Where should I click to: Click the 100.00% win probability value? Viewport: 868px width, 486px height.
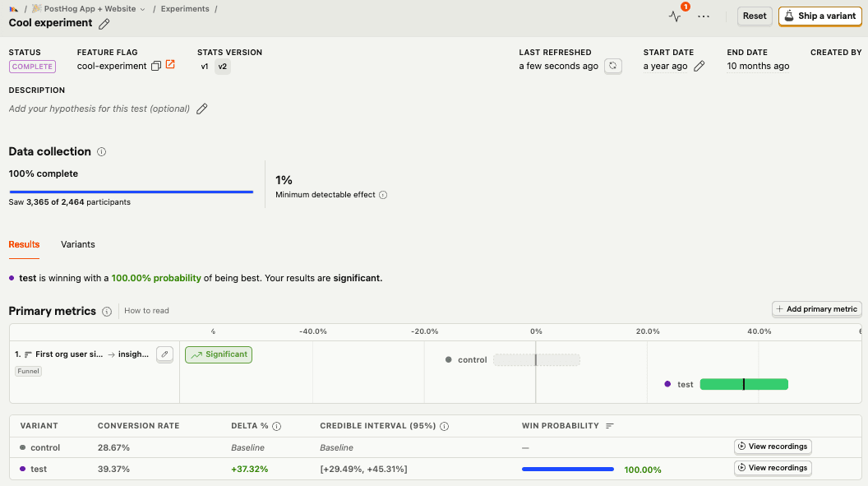coord(643,470)
